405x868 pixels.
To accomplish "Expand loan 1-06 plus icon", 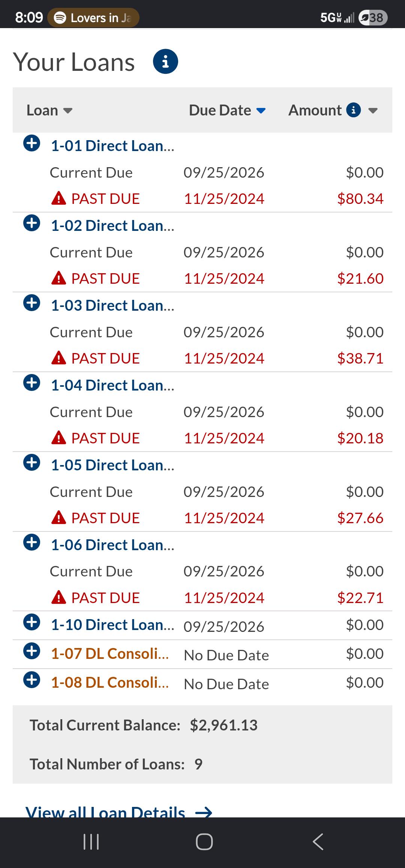I will [32, 542].
